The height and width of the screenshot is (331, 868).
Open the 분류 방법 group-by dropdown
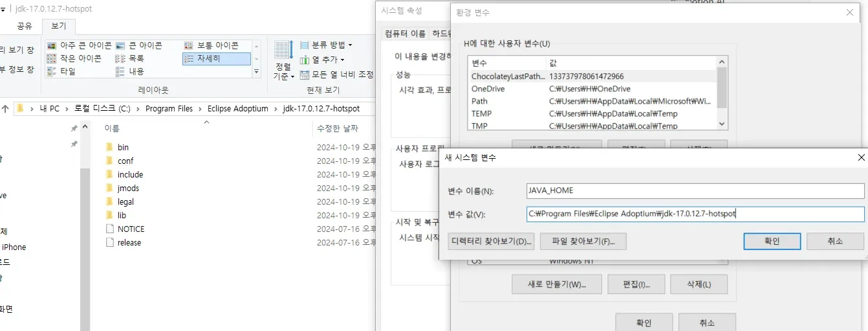click(327, 45)
